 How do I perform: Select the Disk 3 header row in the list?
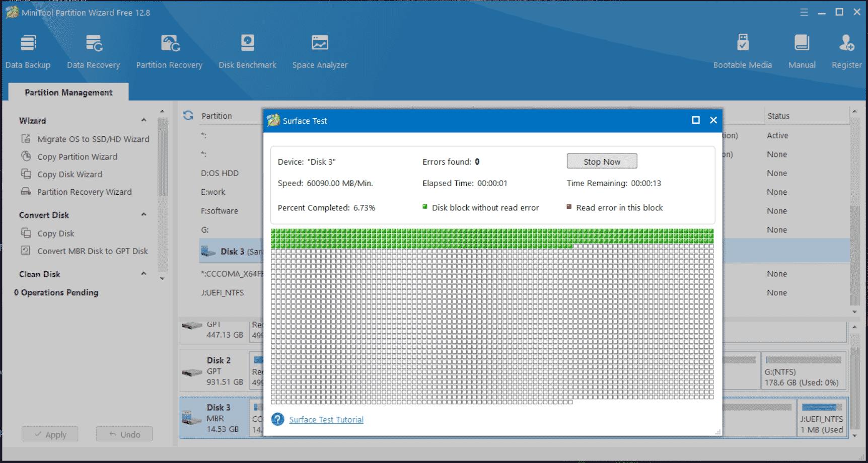(231, 251)
